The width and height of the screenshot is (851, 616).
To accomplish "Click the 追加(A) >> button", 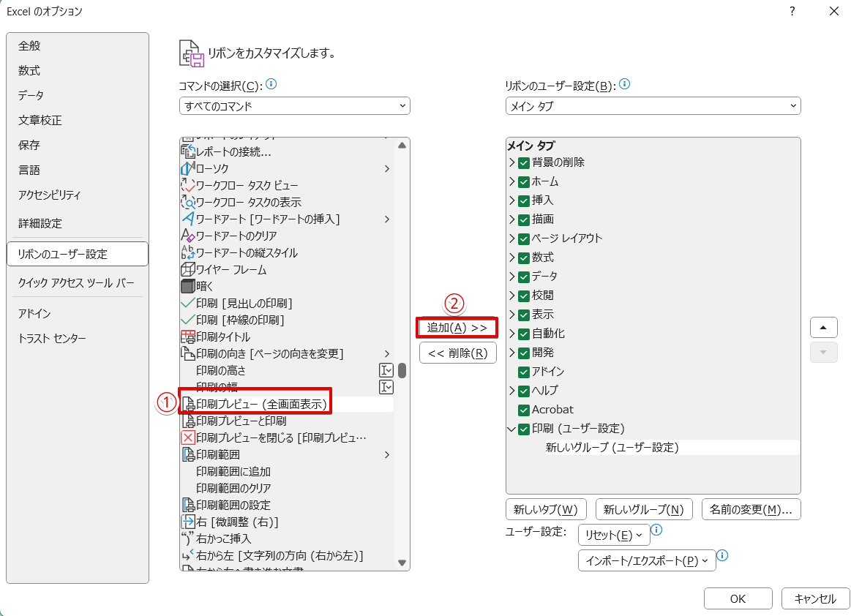I will (x=457, y=327).
